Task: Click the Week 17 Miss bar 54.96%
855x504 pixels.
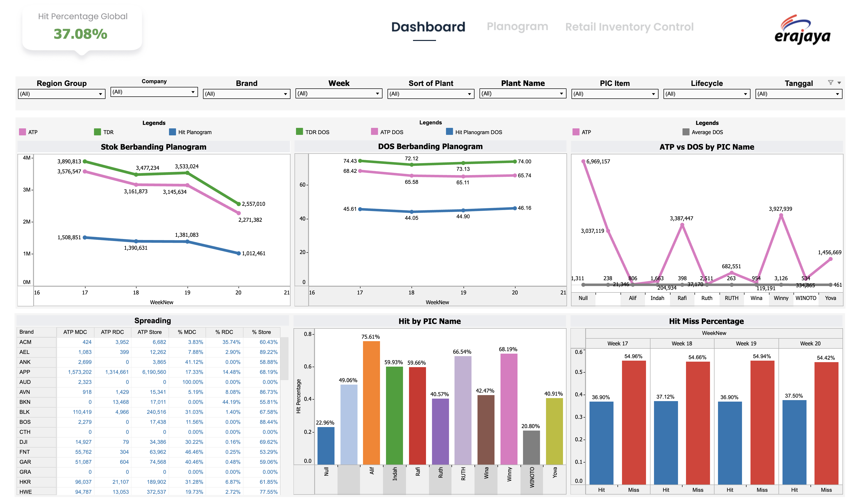Action: [634, 423]
